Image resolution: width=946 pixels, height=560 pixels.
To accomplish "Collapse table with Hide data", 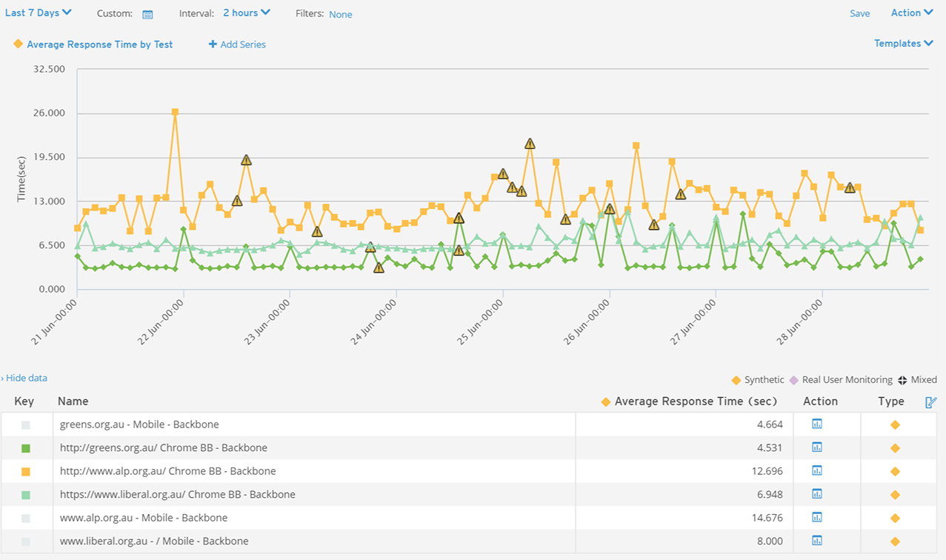I will 24,378.
